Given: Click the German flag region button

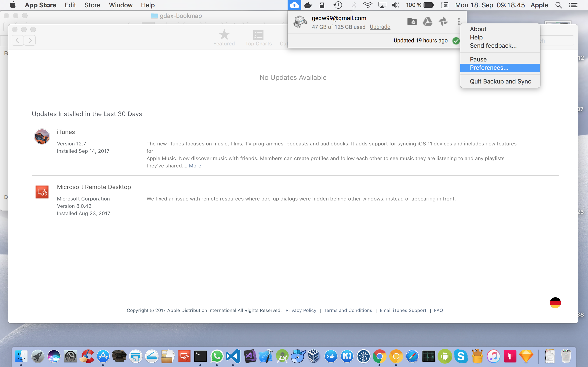Looking at the screenshot, I should pyautogui.click(x=555, y=303).
